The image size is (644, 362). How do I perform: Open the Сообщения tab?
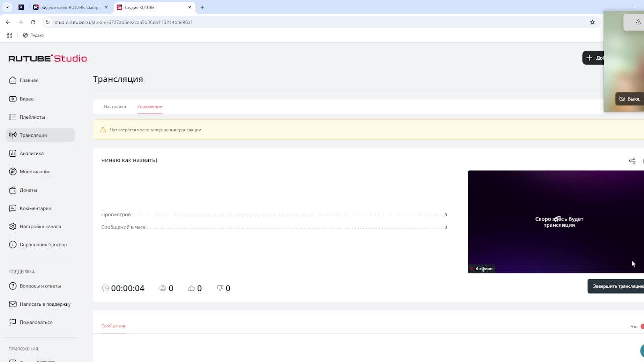pos(113,326)
